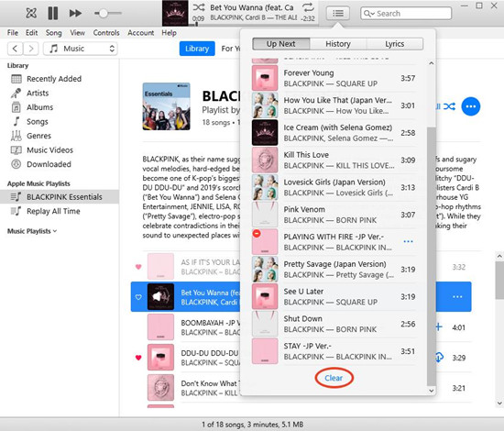Open more options for PLAYING WITH FIRE
This screenshot has height=431, width=504.
point(408,241)
